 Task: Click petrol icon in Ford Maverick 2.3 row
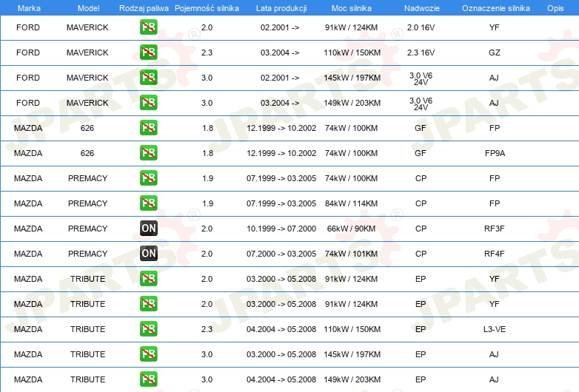coord(148,53)
